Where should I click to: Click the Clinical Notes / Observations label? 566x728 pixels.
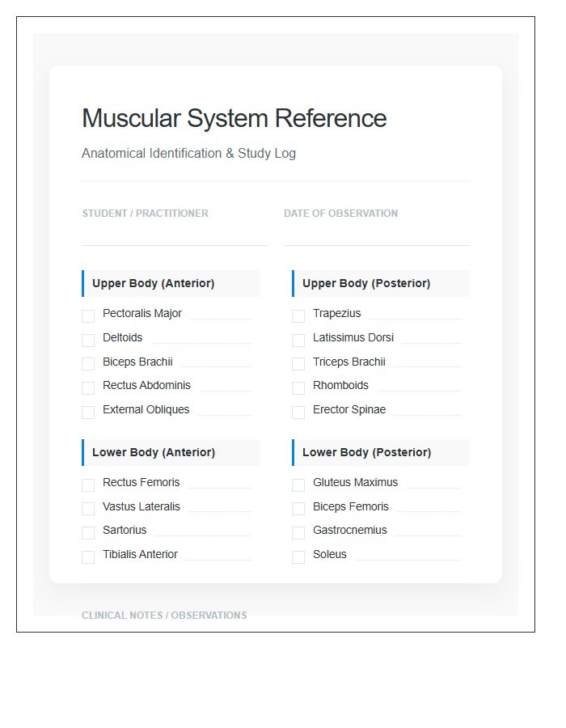click(164, 616)
